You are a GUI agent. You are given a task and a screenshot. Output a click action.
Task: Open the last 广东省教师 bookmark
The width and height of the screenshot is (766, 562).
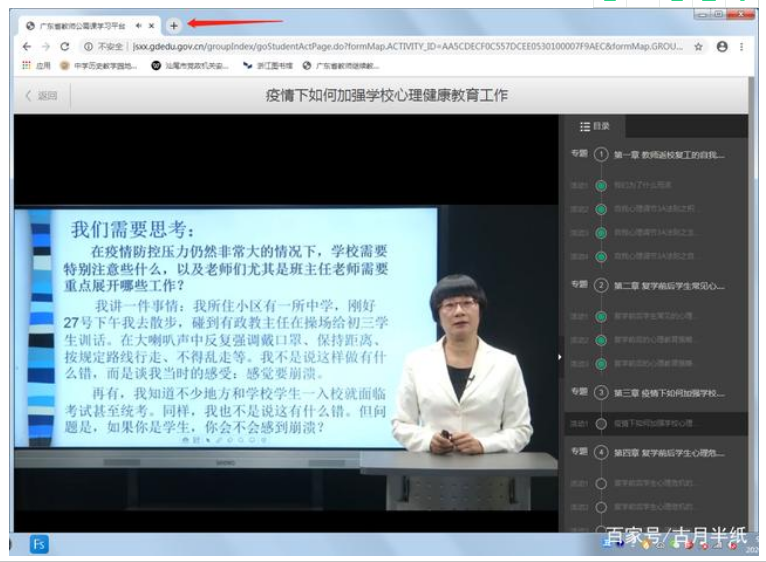pyautogui.click(x=340, y=65)
